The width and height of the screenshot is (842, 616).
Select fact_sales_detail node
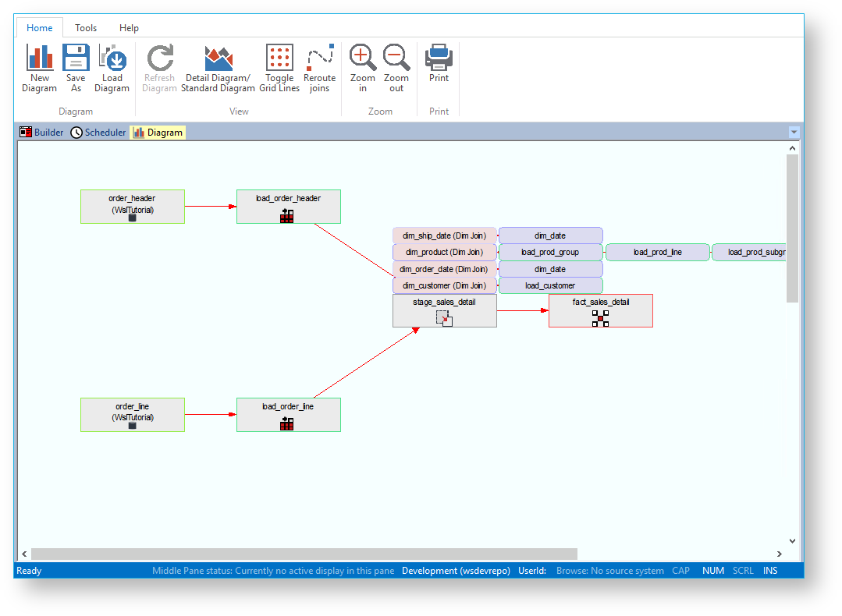point(601,310)
